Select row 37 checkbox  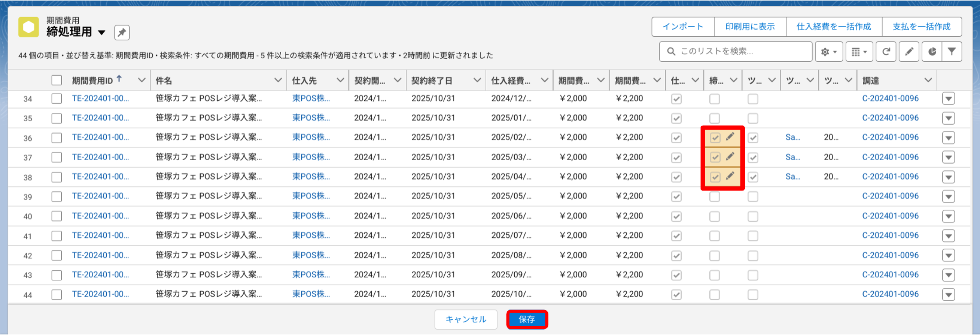tap(56, 157)
